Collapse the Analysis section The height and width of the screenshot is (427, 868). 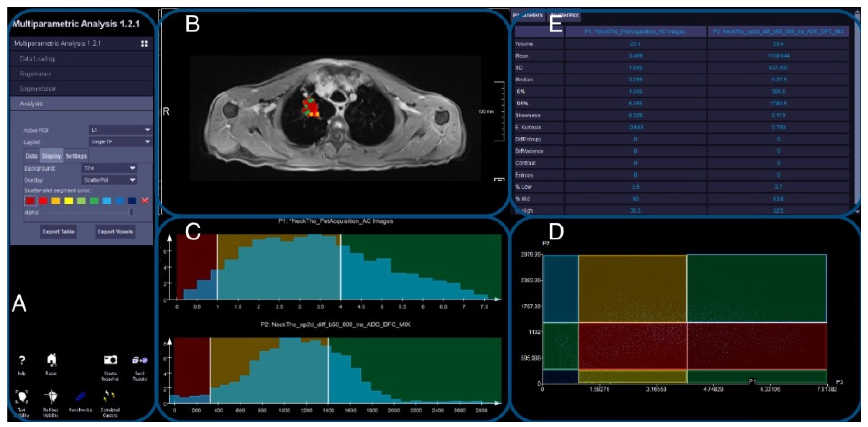(81, 104)
